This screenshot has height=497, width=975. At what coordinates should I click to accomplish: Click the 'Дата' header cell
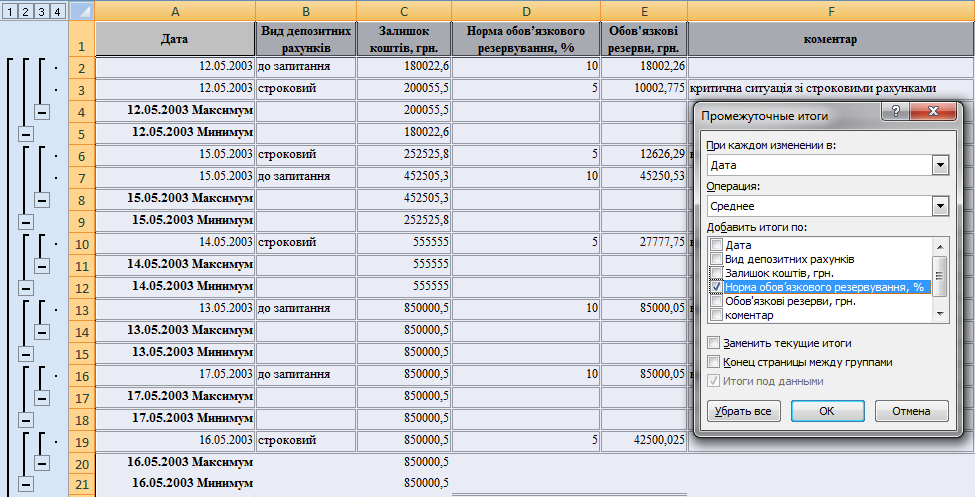pos(175,39)
